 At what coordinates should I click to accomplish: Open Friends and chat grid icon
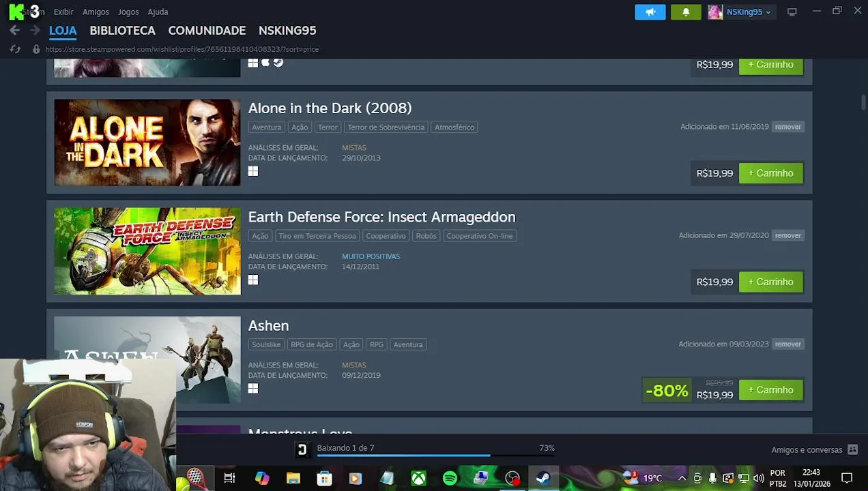[852, 449]
